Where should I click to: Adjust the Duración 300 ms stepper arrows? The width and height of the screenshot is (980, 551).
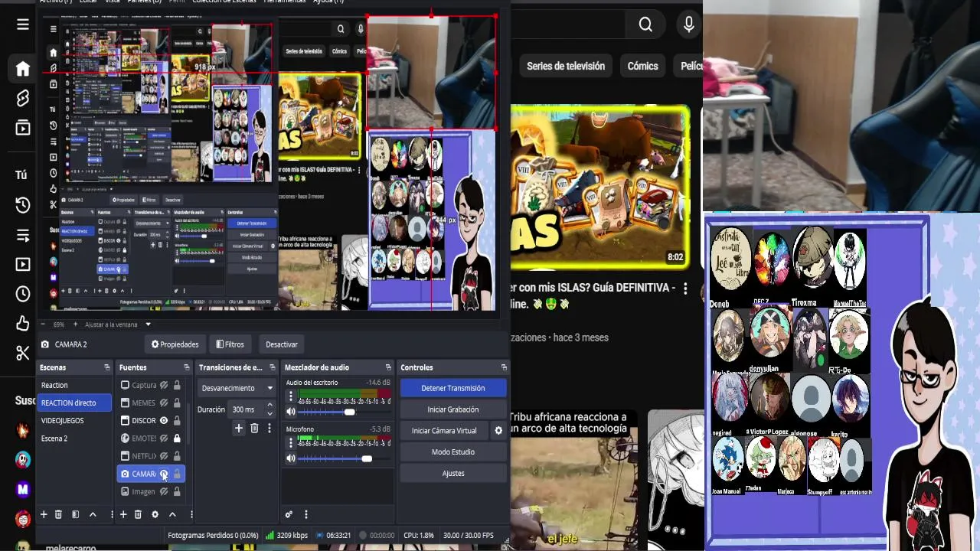point(270,409)
